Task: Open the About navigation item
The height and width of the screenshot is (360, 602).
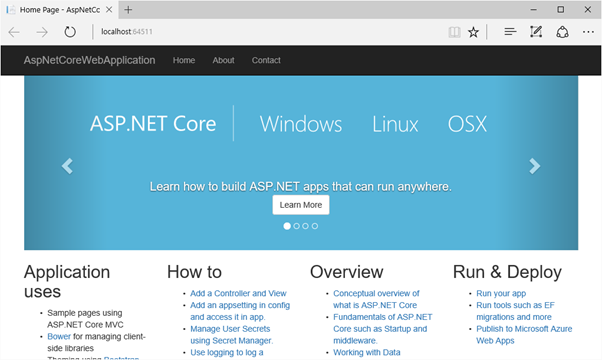Action: click(x=223, y=60)
